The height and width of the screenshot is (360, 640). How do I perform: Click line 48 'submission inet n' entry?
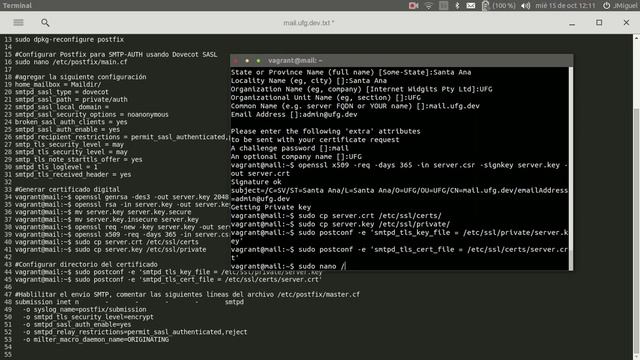(129, 302)
